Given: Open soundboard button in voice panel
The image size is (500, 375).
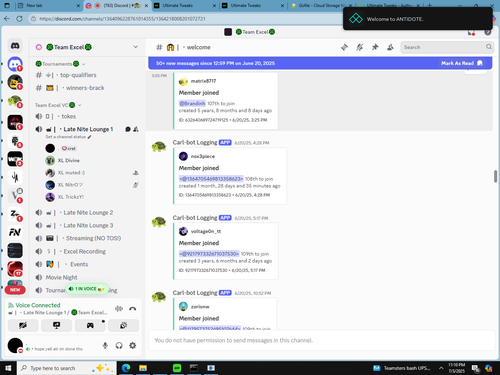Looking at the screenshot, I should pos(123,326).
